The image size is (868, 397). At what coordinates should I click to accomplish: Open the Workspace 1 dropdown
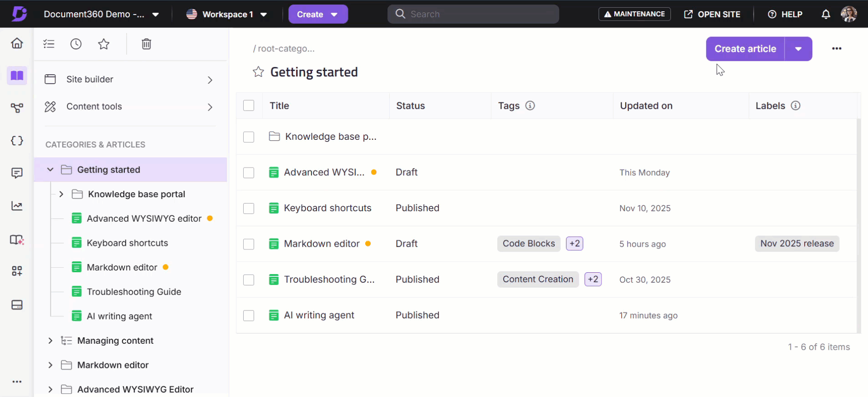(x=227, y=15)
